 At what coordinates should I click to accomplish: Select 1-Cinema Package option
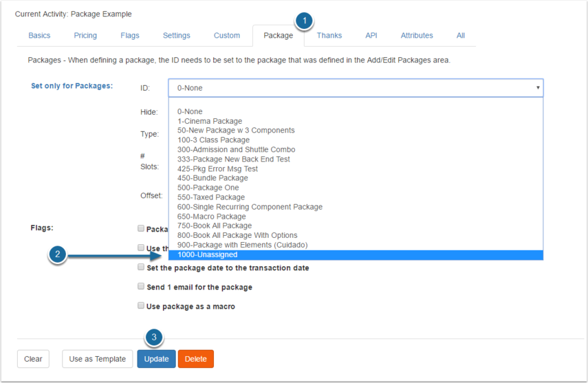[356, 121]
